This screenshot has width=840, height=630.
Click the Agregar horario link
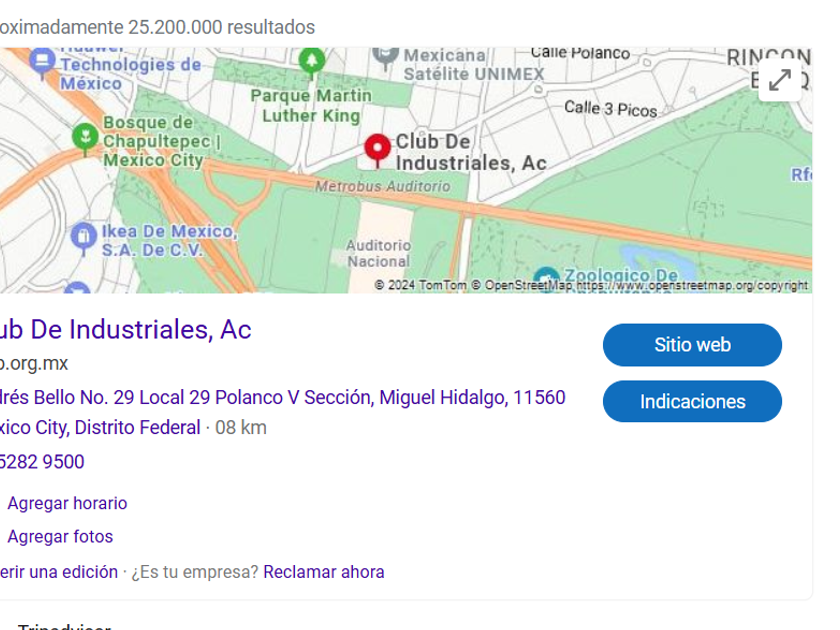click(67, 503)
